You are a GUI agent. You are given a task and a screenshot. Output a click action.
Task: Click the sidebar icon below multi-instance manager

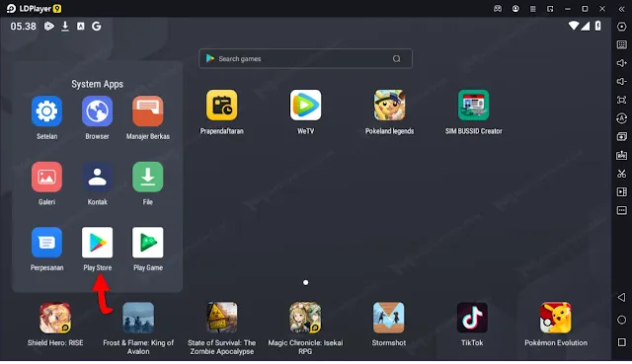point(621,155)
